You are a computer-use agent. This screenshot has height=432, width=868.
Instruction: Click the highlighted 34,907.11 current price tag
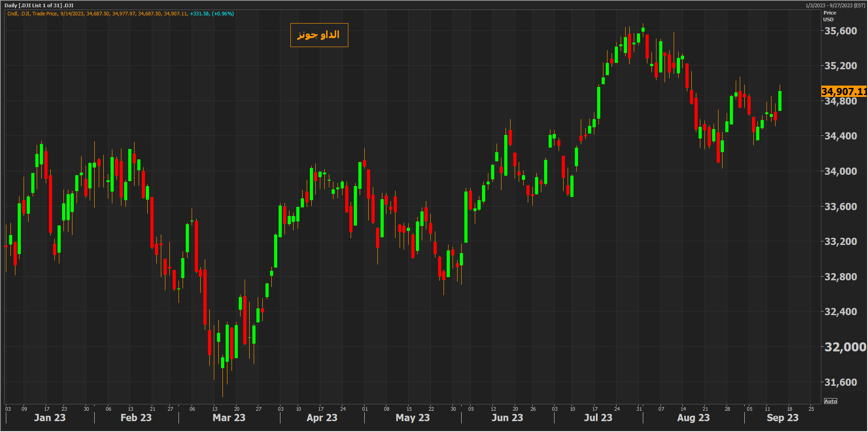(x=844, y=91)
